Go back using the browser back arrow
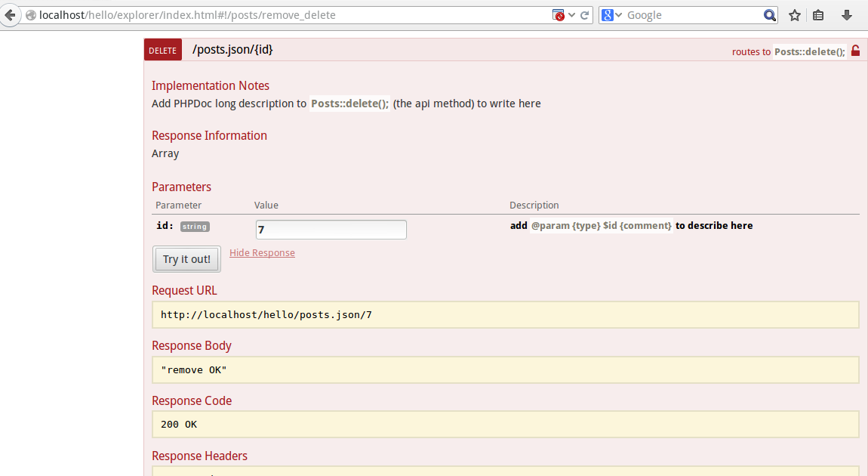 pos(9,15)
